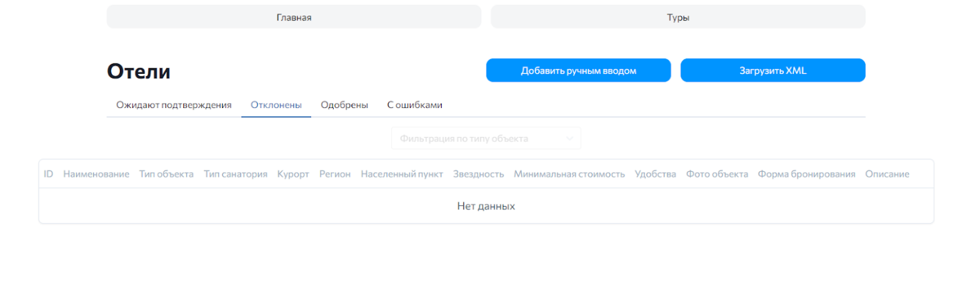
Task: Open the Фильтрация по типу объекта dropdown
Action: click(486, 138)
